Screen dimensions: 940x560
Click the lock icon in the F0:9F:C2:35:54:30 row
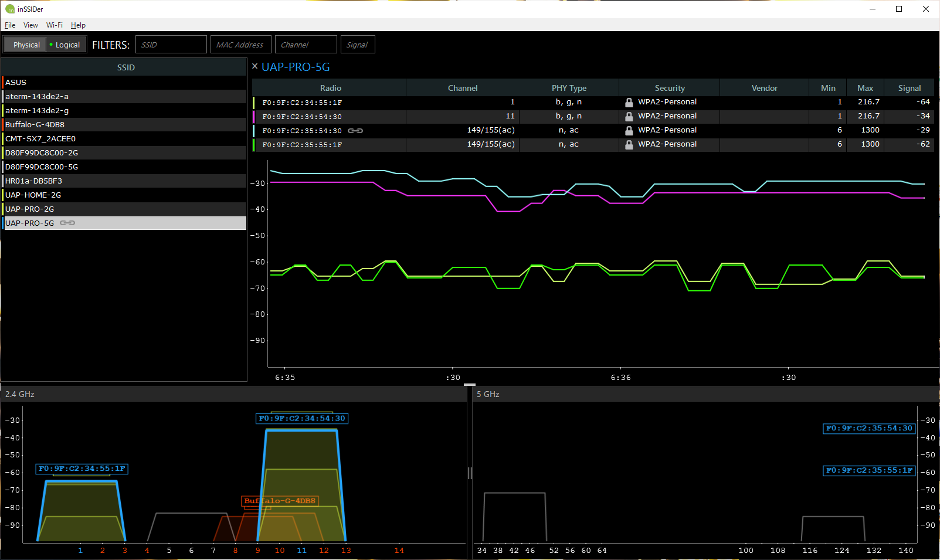point(629,131)
